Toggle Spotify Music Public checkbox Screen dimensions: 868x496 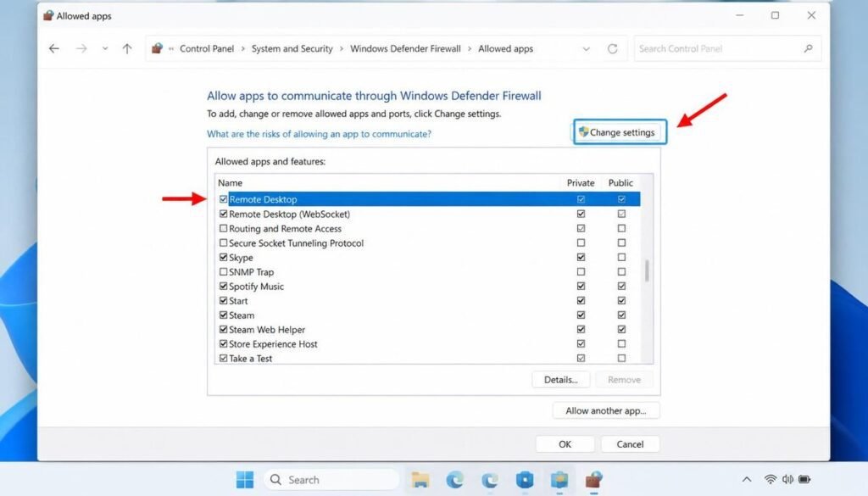[621, 287]
